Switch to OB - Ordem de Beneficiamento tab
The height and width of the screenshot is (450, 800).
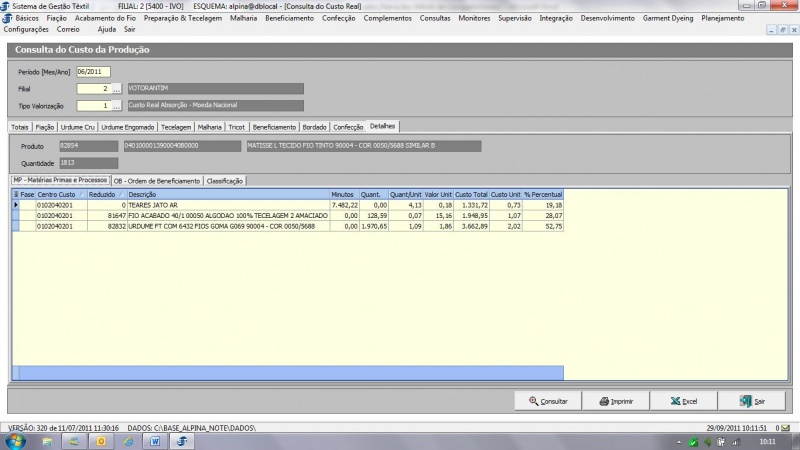pos(156,181)
